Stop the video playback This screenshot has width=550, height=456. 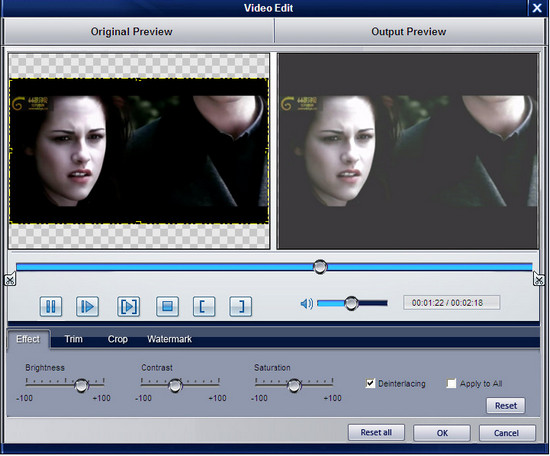coord(167,307)
